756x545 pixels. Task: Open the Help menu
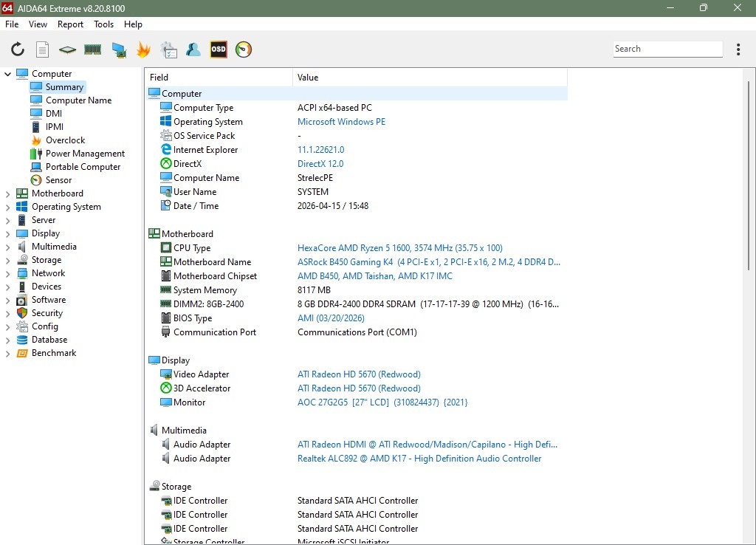click(133, 24)
